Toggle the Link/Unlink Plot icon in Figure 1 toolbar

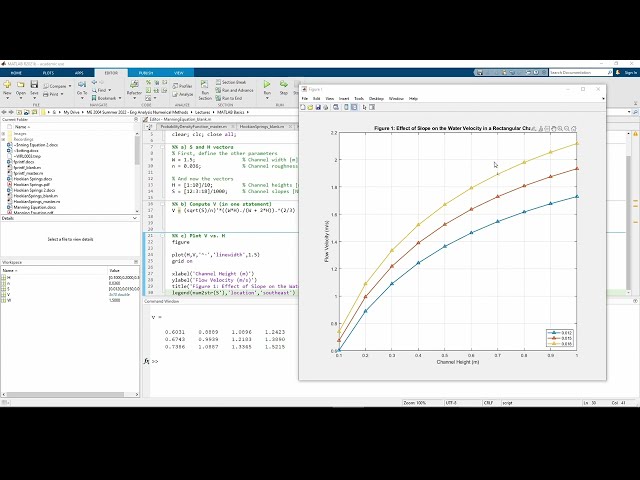(x=336, y=107)
